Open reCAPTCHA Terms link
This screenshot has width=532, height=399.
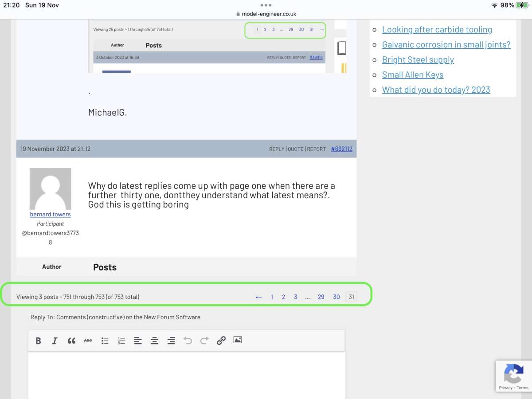(x=523, y=388)
